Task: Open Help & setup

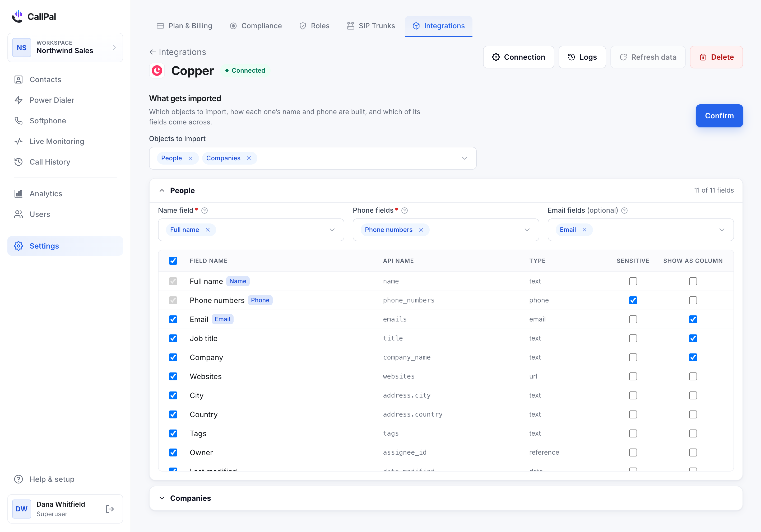Action: [x=65, y=479]
